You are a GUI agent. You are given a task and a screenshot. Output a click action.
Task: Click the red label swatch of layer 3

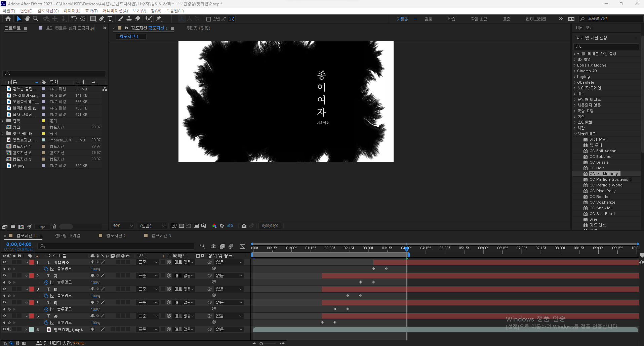pos(32,289)
